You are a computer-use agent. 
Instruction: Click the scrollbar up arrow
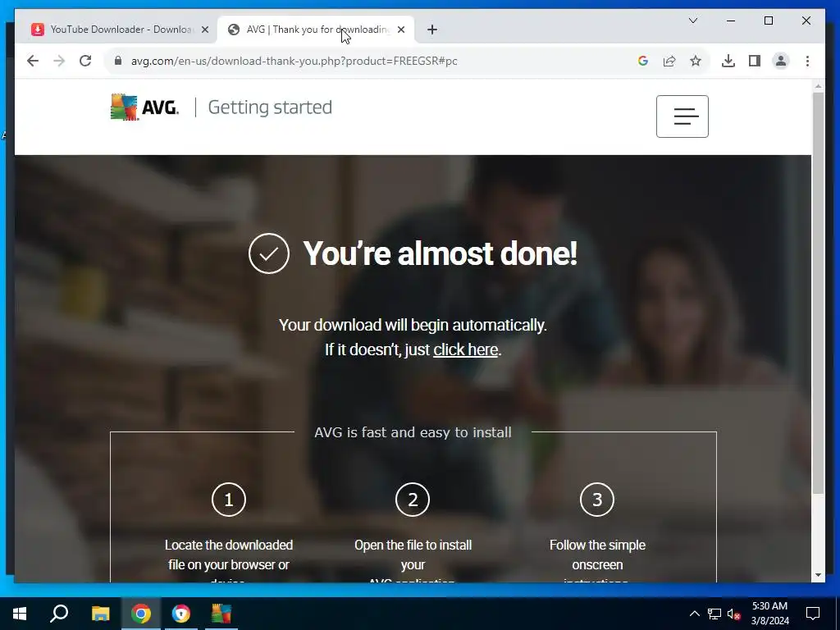[818, 85]
